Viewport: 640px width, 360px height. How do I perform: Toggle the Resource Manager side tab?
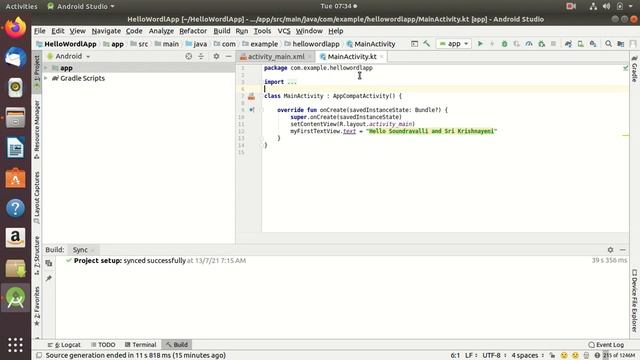point(37,130)
